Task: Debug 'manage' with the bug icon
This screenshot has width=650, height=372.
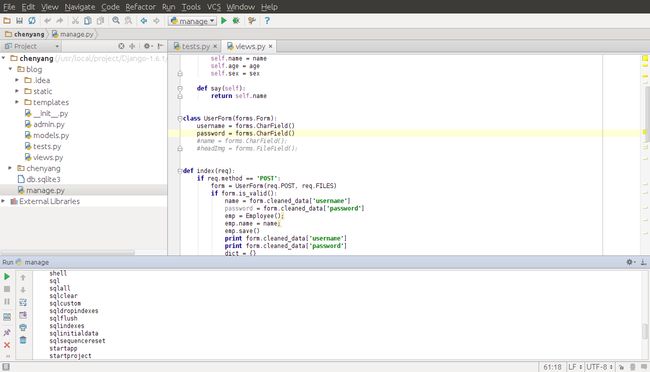Action: tap(236, 21)
